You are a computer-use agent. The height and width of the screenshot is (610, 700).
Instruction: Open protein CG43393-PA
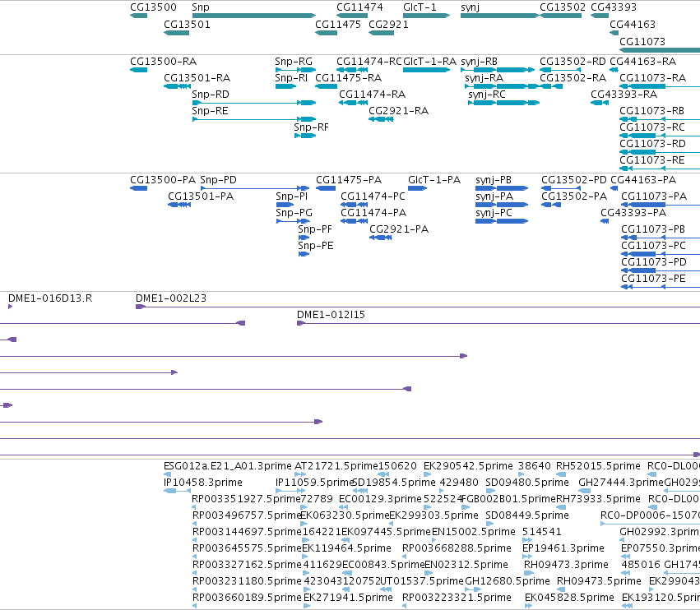tap(633, 213)
